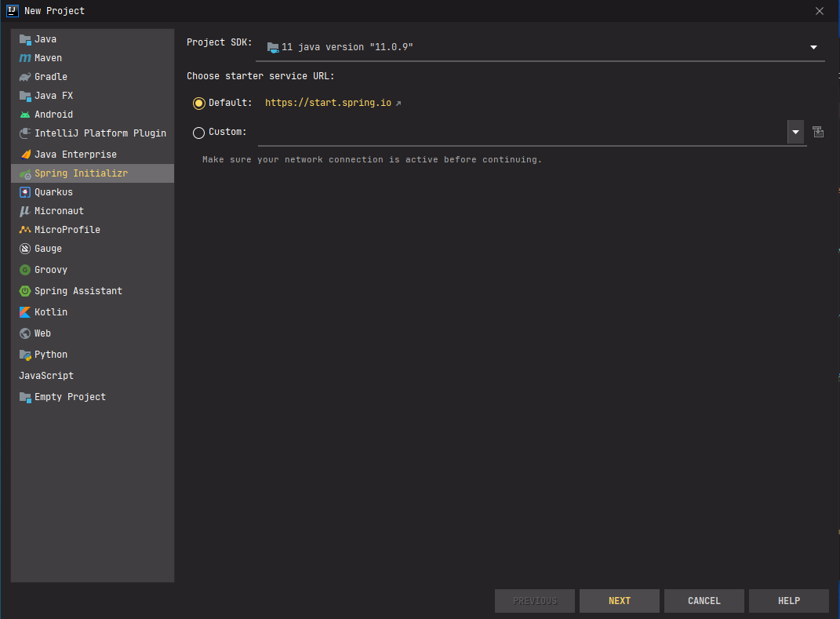Close the New Project dialog
This screenshot has height=619, width=840.
819,11
